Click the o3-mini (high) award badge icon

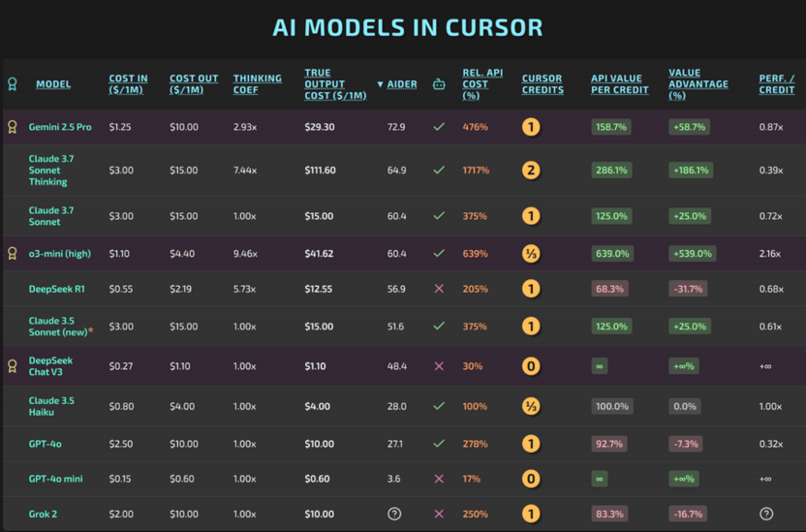[x=13, y=254]
